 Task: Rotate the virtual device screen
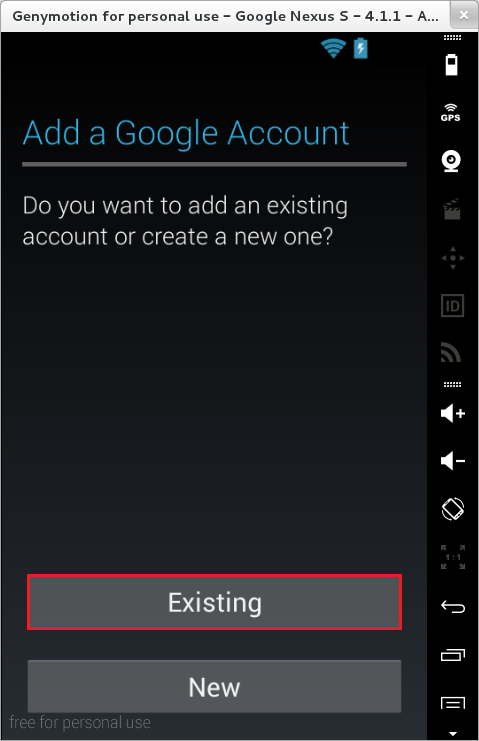[x=453, y=509]
